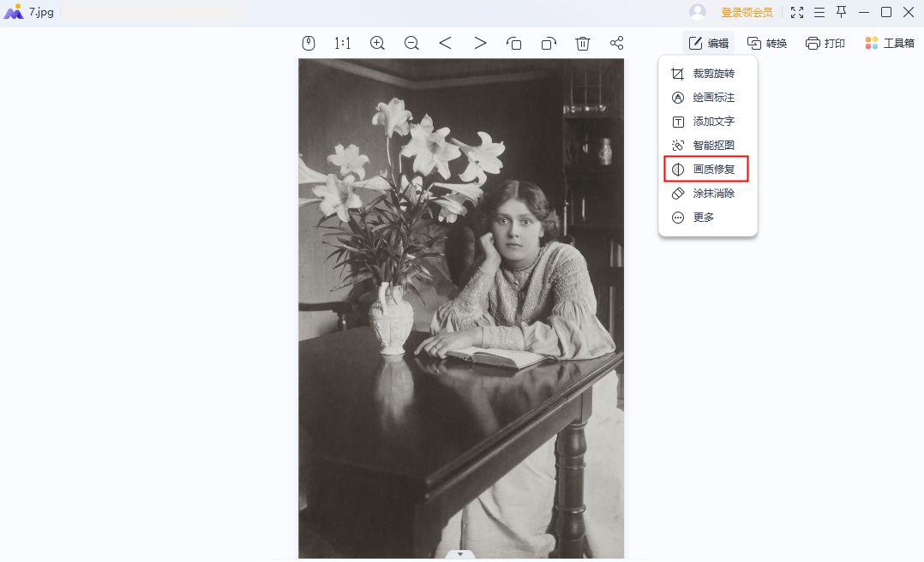Screen dimensions: 924x562
Task: Select 涂抹消除 smear erase
Action: pyautogui.click(x=707, y=194)
